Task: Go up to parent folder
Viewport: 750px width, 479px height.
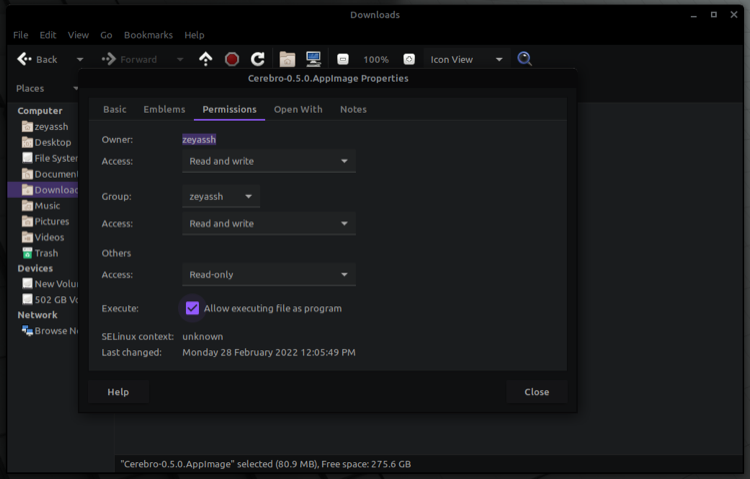Action: 206,59
